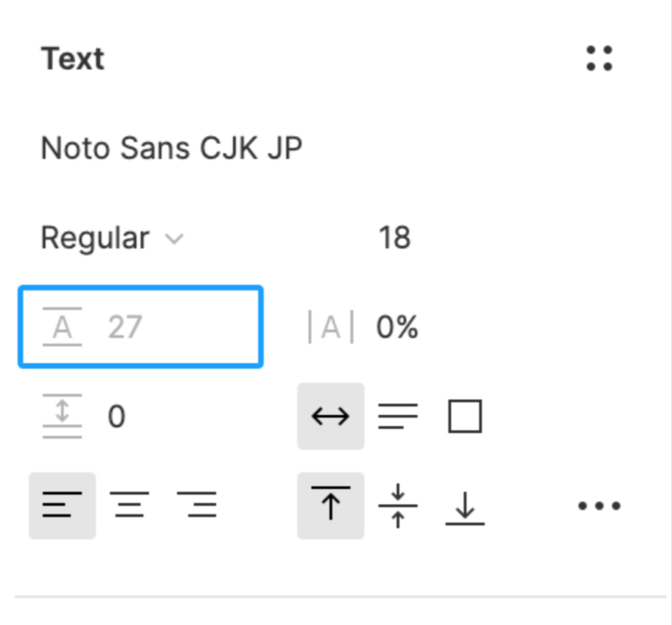This screenshot has height=625, width=672.
Task: Select auto width text resizing
Action: tap(331, 416)
